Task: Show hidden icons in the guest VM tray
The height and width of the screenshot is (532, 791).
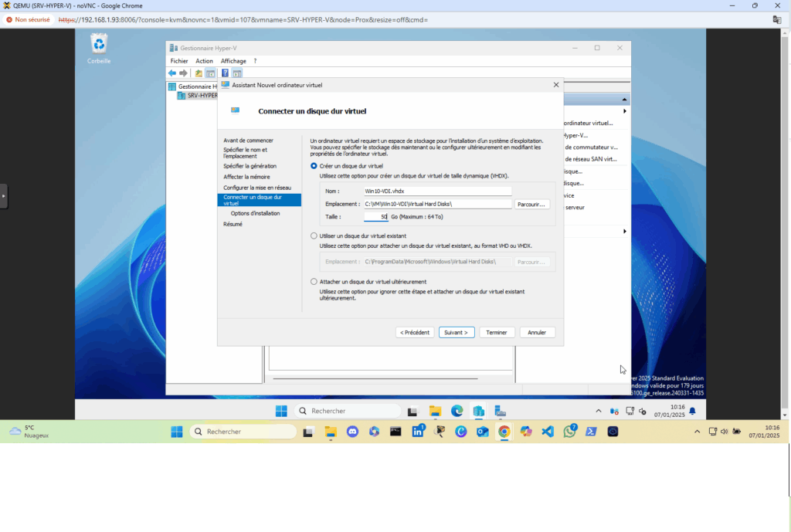Action: tap(599, 411)
